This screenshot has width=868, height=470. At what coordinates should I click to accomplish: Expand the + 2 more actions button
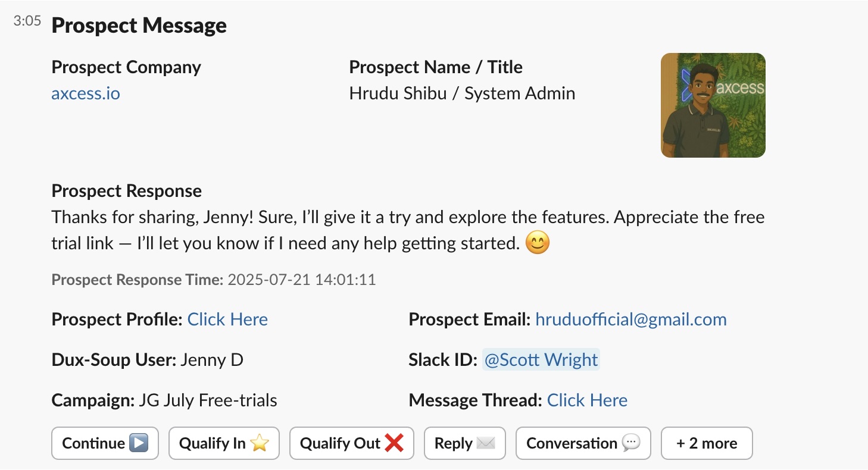click(x=707, y=443)
